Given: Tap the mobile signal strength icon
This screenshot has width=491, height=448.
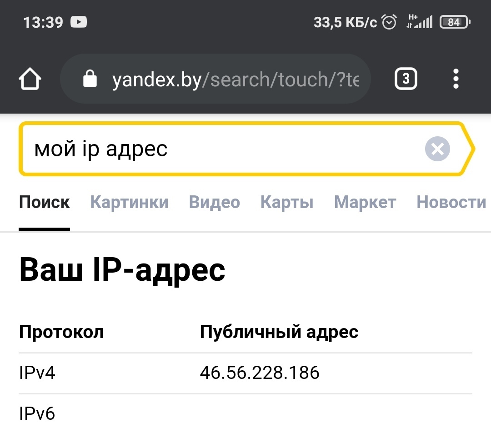Looking at the screenshot, I should pyautogui.click(x=420, y=22).
